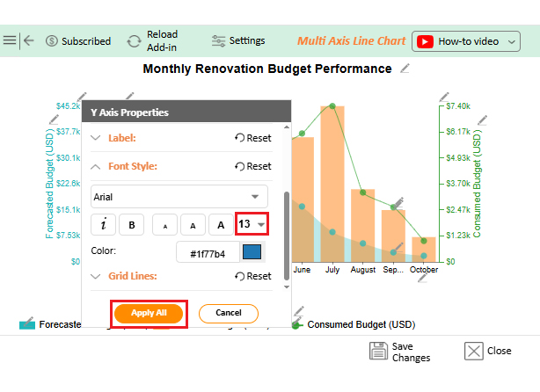Open the How-to video dropdown
Image resolution: width=540 pixels, height=392 pixels.
pyautogui.click(x=465, y=41)
